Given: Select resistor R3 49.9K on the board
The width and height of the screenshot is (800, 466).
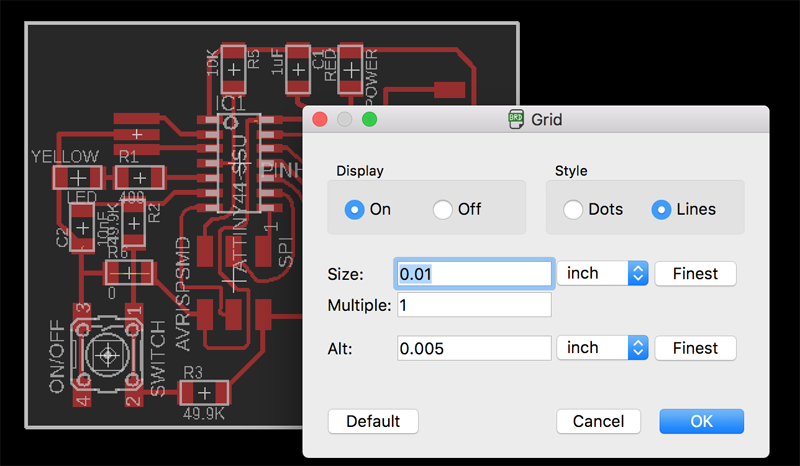Looking at the screenshot, I should pyautogui.click(x=204, y=393).
